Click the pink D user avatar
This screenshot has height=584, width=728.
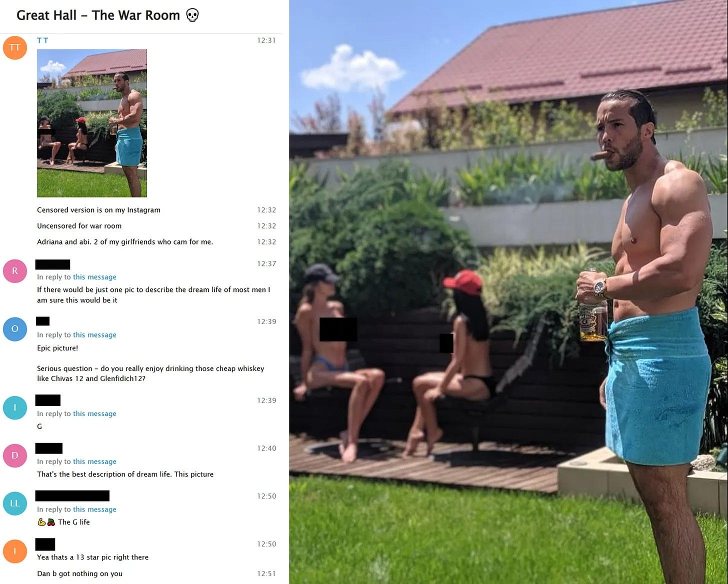click(15, 455)
